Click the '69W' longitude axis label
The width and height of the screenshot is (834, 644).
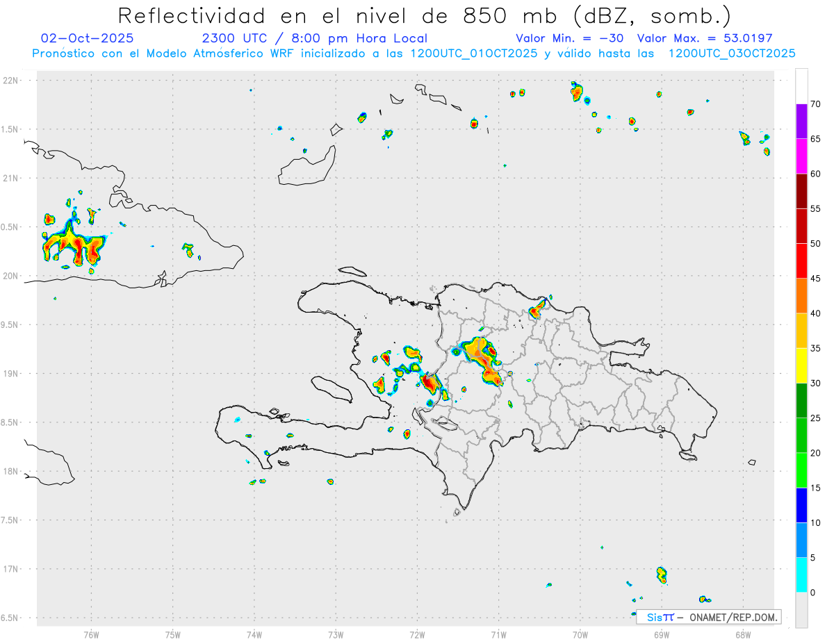coord(662,634)
